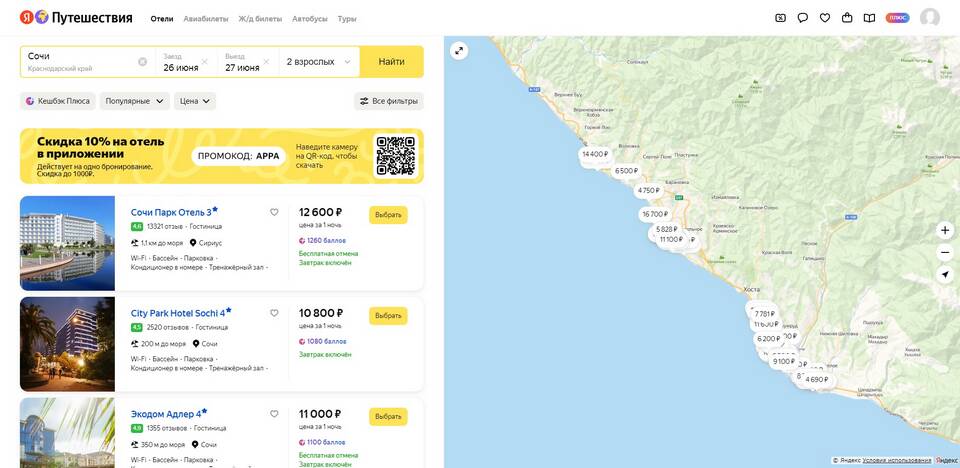Open the Популярные sorting dropdown
The image size is (960, 468).
click(x=135, y=101)
